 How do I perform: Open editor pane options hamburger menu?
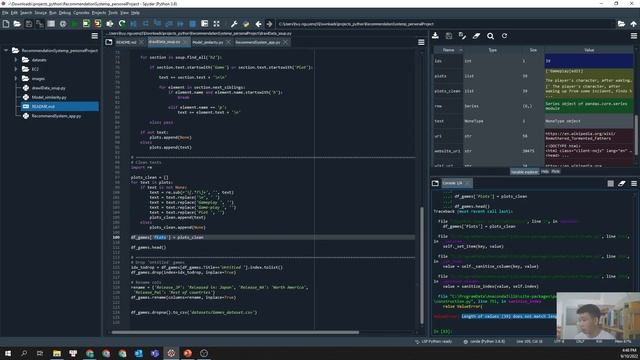(421, 42)
